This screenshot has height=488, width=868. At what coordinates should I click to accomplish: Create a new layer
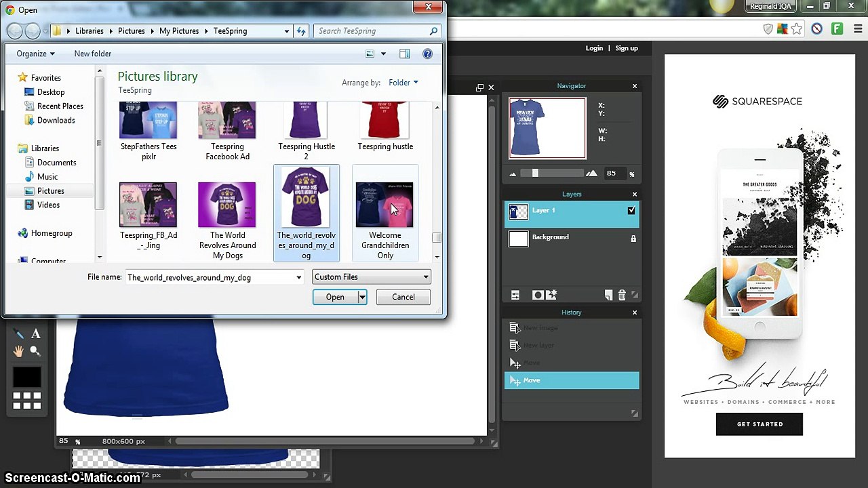[608, 295]
